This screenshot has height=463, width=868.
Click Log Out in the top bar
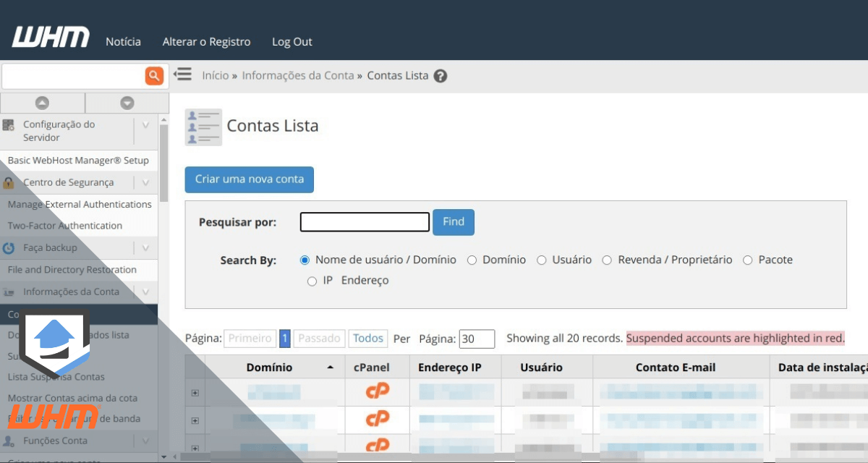pos(292,42)
